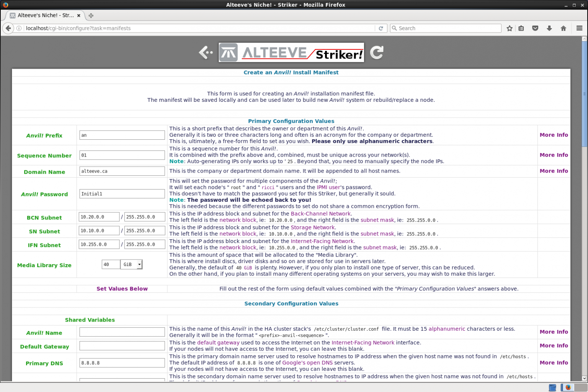Click the Anvil! Password input field
Screen dimensions: 588x392
[122, 194]
